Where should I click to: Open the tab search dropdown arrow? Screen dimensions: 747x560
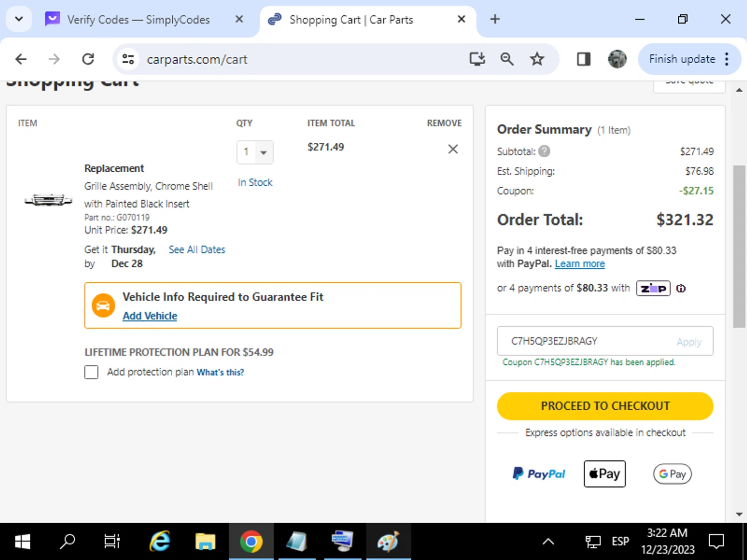click(19, 19)
